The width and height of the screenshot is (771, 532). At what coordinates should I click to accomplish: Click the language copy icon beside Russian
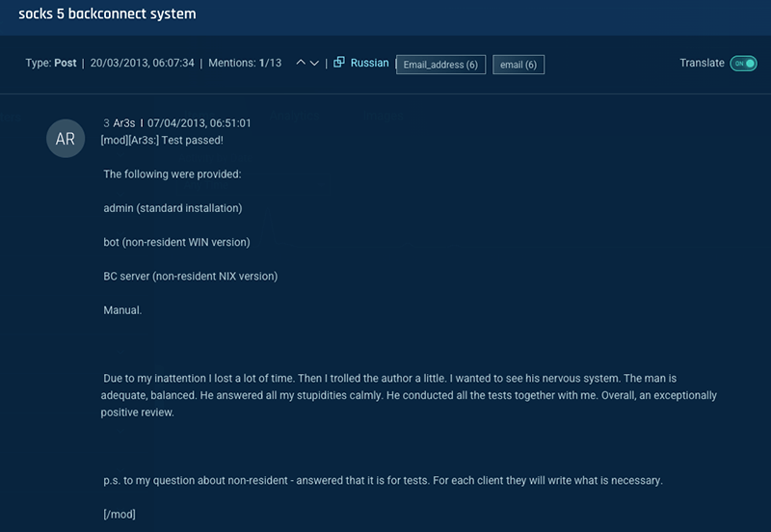click(338, 63)
